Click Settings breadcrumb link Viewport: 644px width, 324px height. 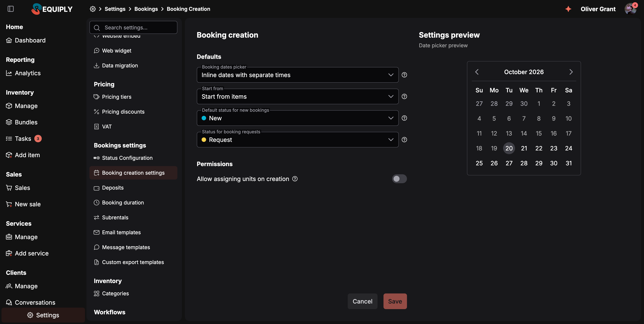point(115,9)
